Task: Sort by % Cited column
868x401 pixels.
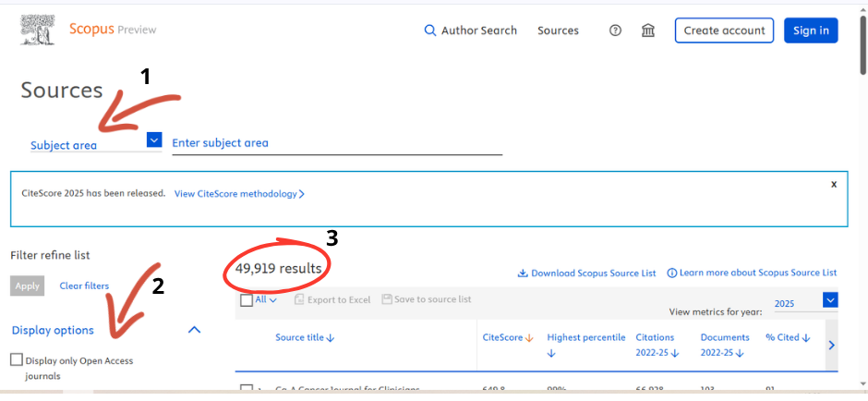Action: coord(788,337)
